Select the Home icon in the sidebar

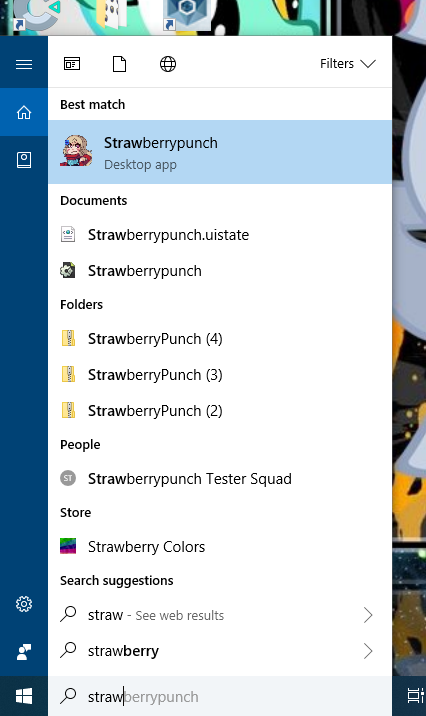click(24, 112)
